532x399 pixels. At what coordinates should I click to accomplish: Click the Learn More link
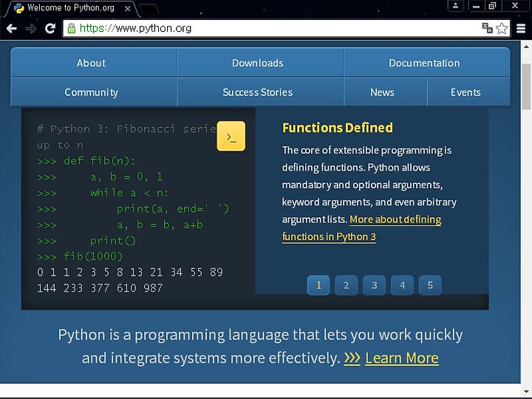[x=402, y=358]
